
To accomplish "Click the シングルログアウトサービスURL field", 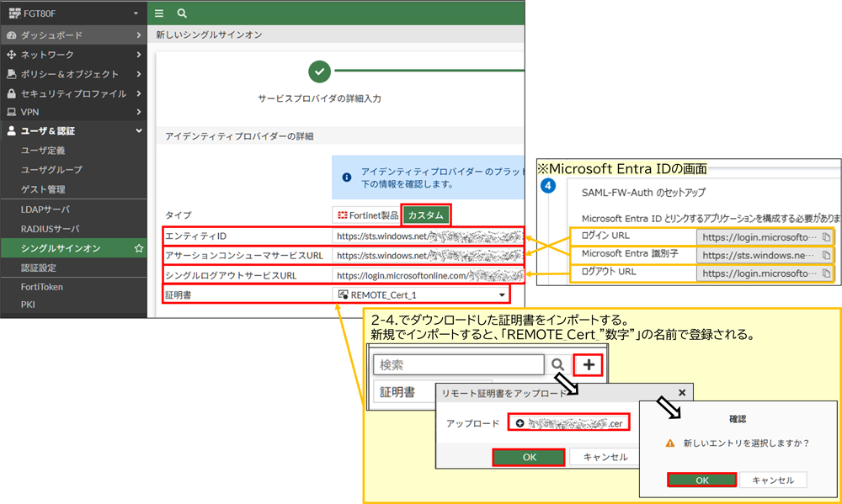I will pyautogui.click(x=428, y=275).
